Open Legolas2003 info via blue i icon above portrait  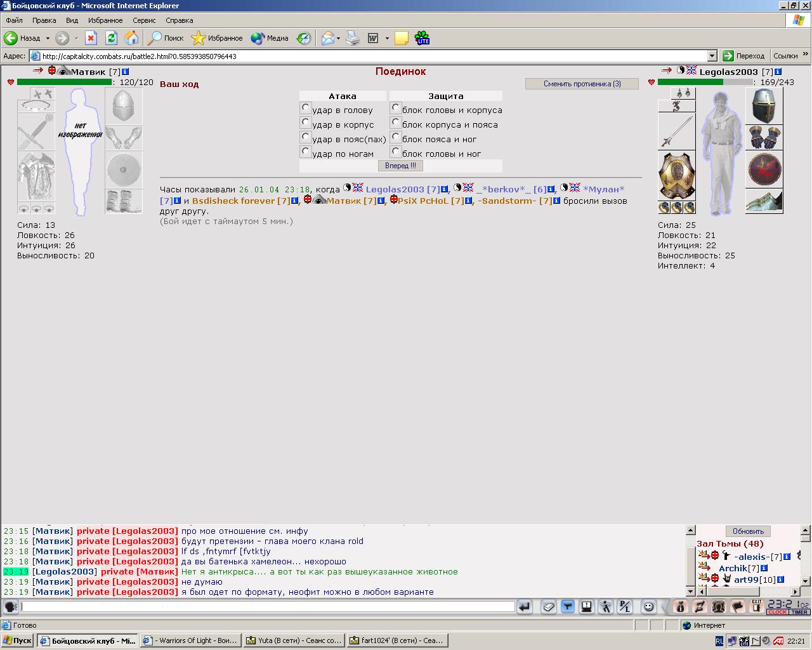coord(778,72)
